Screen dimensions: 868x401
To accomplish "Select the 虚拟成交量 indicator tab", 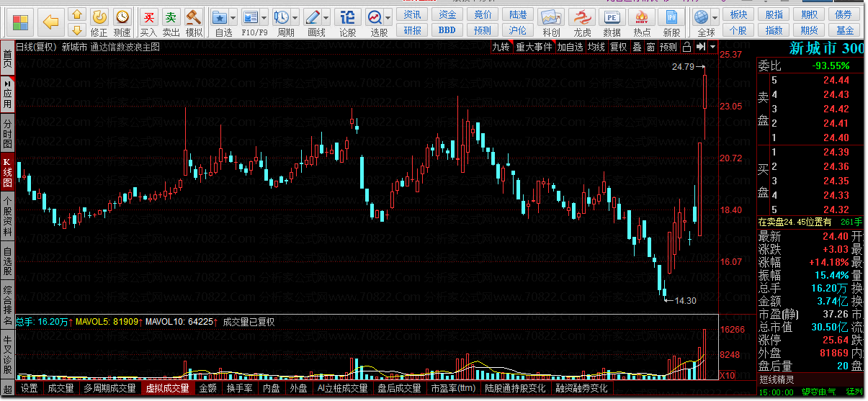I will pos(167,389).
